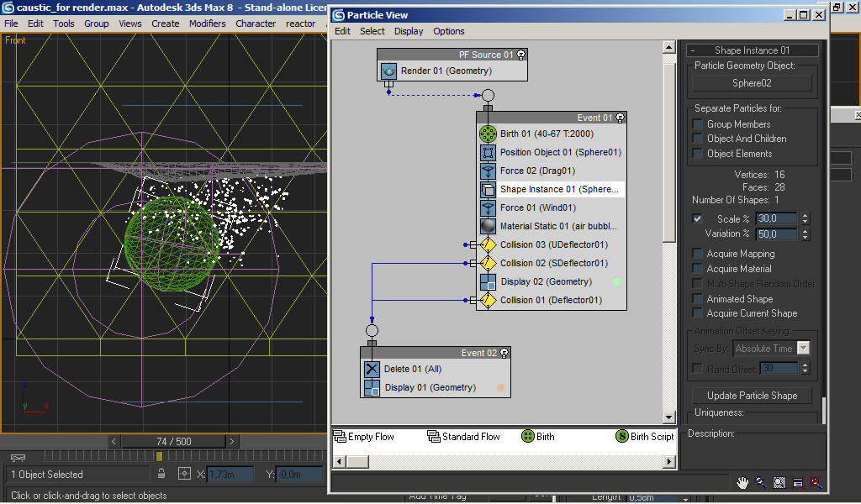The image size is (861, 504).
Task: Go to previous frame on time slider
Action: (x=114, y=442)
